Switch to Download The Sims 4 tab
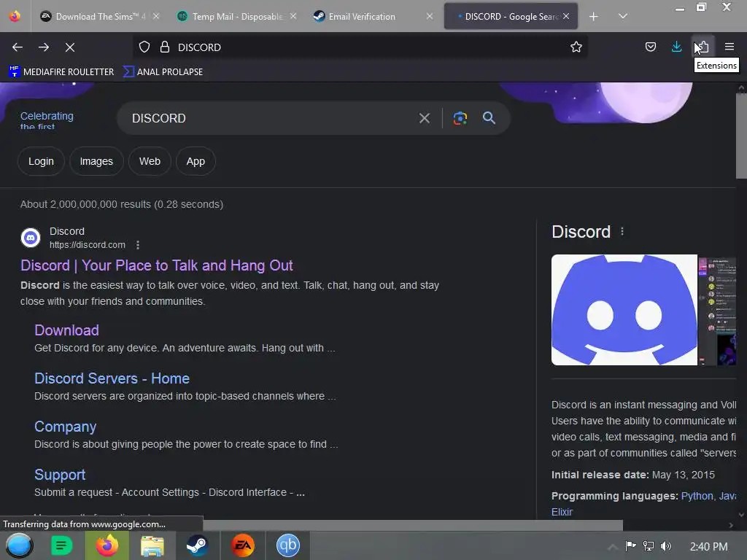The width and height of the screenshot is (747, 560). (x=100, y=17)
